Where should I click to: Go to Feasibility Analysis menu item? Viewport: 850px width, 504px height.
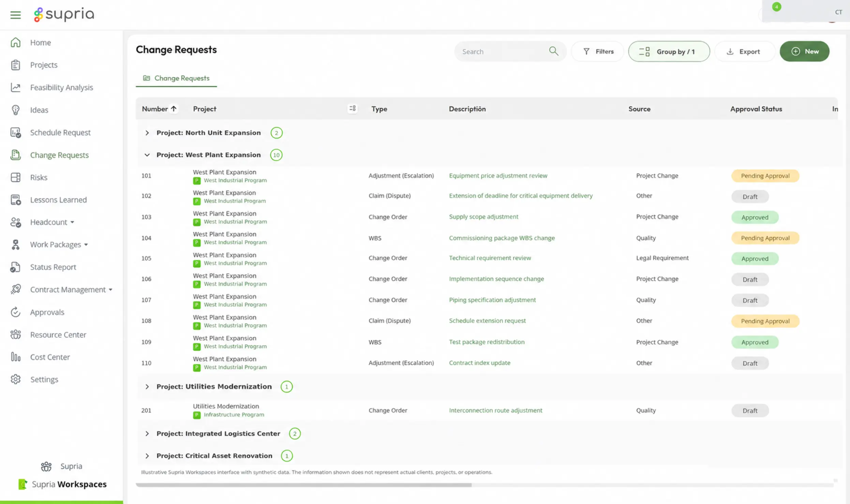tap(61, 87)
